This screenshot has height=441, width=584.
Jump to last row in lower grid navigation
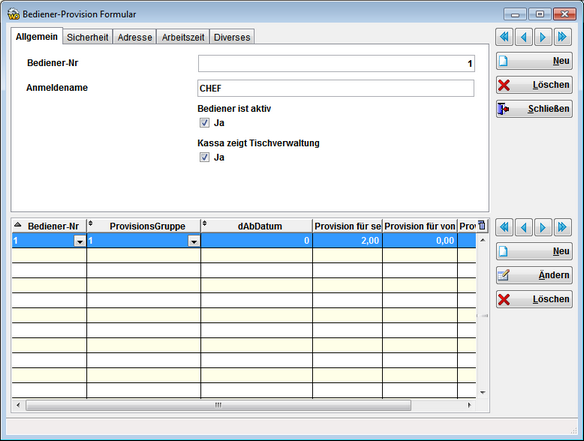[562, 227]
